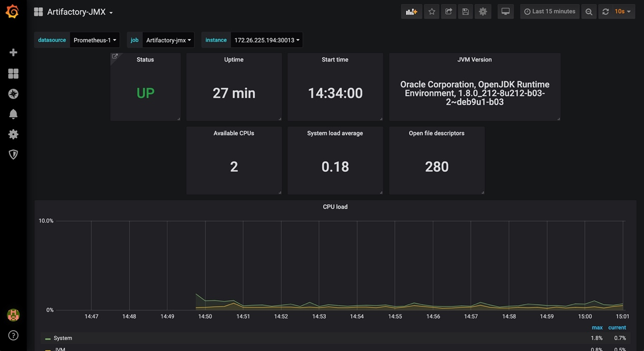Click the 14:50 time axis label
This screenshot has width=644, height=351.
pos(205,316)
